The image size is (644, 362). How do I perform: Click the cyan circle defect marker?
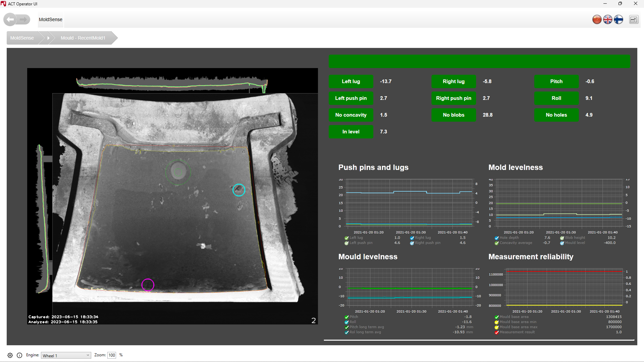pos(239,190)
